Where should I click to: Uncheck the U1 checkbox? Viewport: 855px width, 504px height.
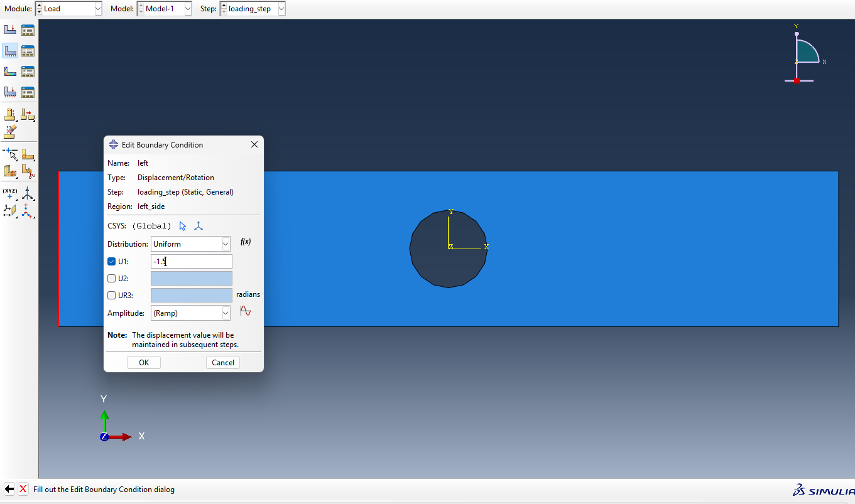tap(112, 262)
